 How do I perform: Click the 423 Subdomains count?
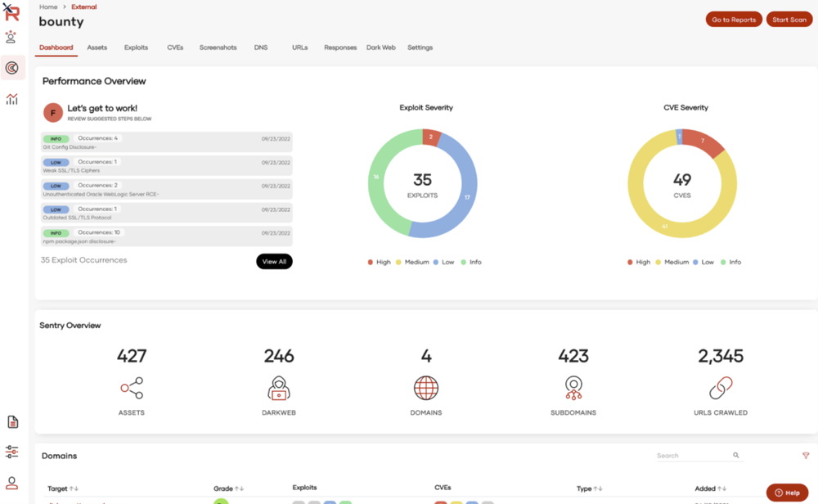tap(573, 357)
